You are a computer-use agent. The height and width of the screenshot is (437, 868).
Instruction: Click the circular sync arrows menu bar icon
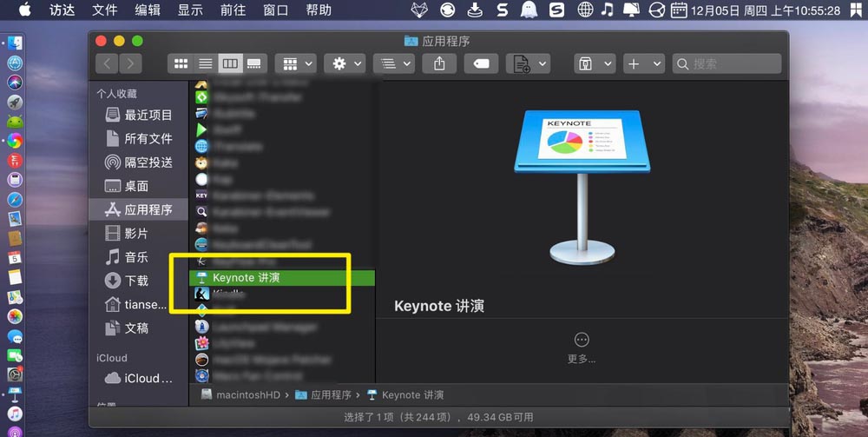[x=448, y=10]
